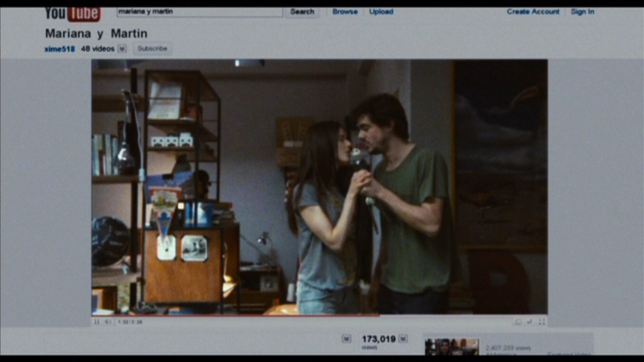Click the '48 videos' text

tap(97, 49)
